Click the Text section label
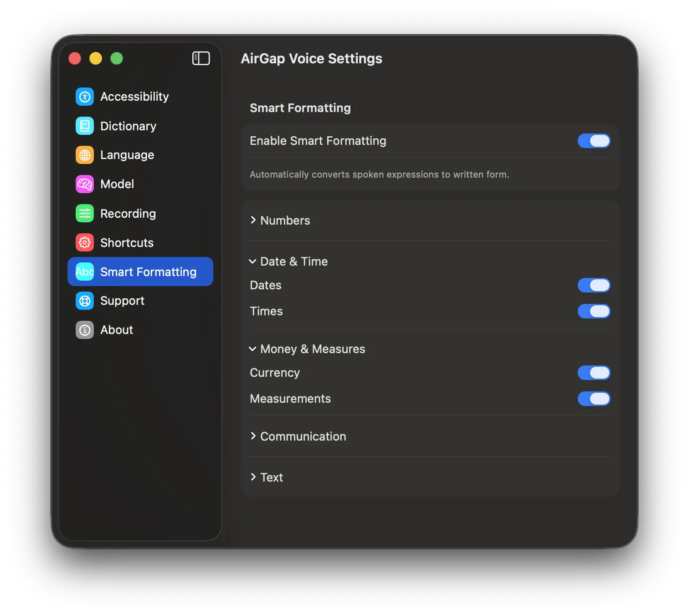The height and width of the screenshot is (616, 689). pos(272,477)
